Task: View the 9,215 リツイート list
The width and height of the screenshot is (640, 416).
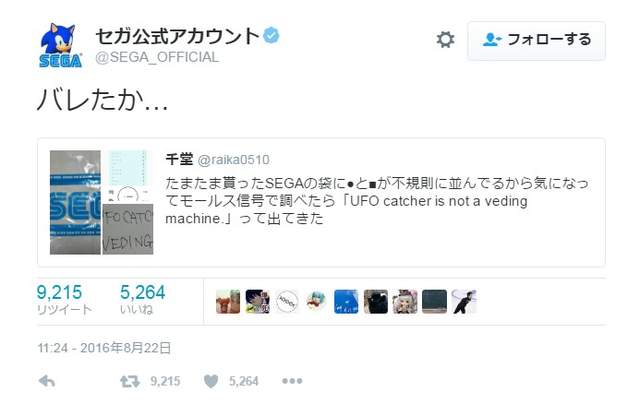Action: (64, 299)
